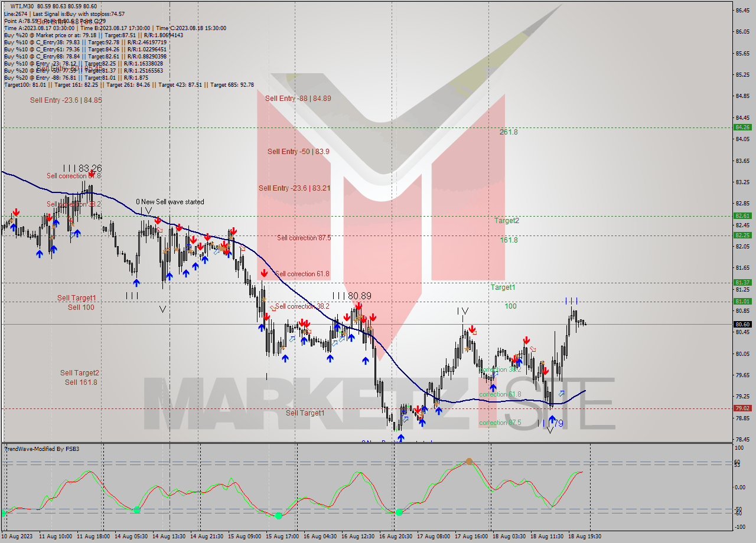This screenshot has height=543, width=756.
Task: Click the green 84.26 price tag on axis
Action: (x=742, y=127)
